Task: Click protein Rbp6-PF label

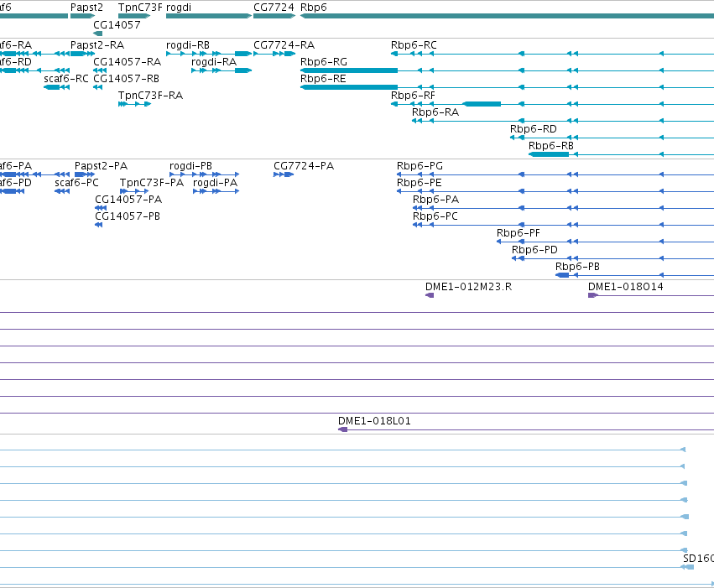Action: coord(519,233)
